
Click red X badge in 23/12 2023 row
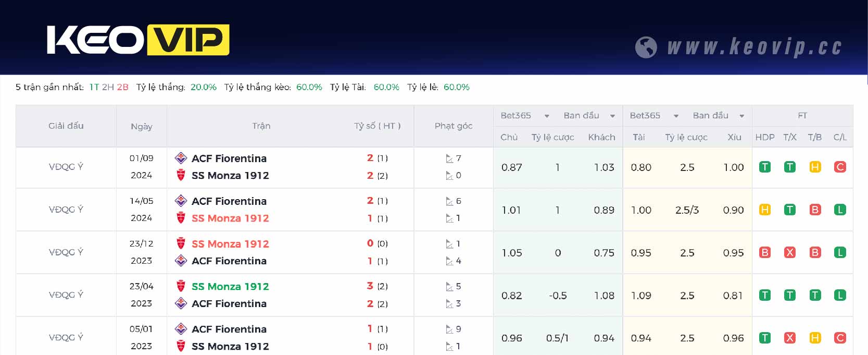pyautogui.click(x=790, y=253)
